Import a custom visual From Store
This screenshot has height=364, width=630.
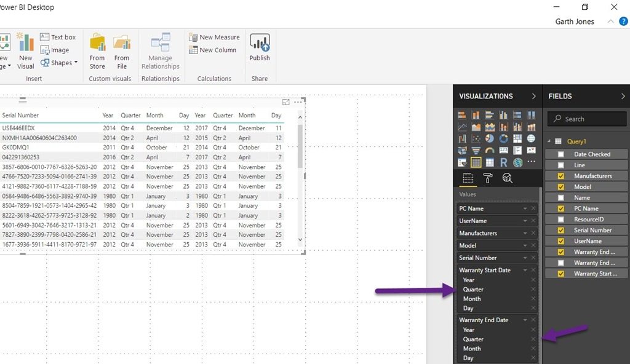tap(97, 52)
